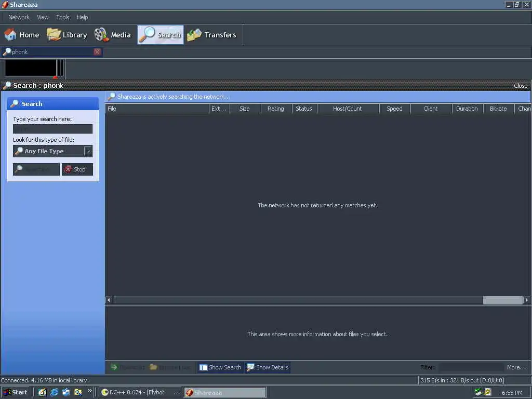
Task: Toggle the Show Details button
Action: click(x=268, y=367)
